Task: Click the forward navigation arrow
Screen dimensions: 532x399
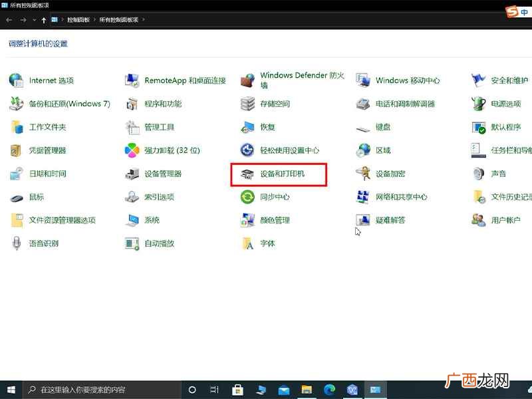Action: (x=23, y=20)
